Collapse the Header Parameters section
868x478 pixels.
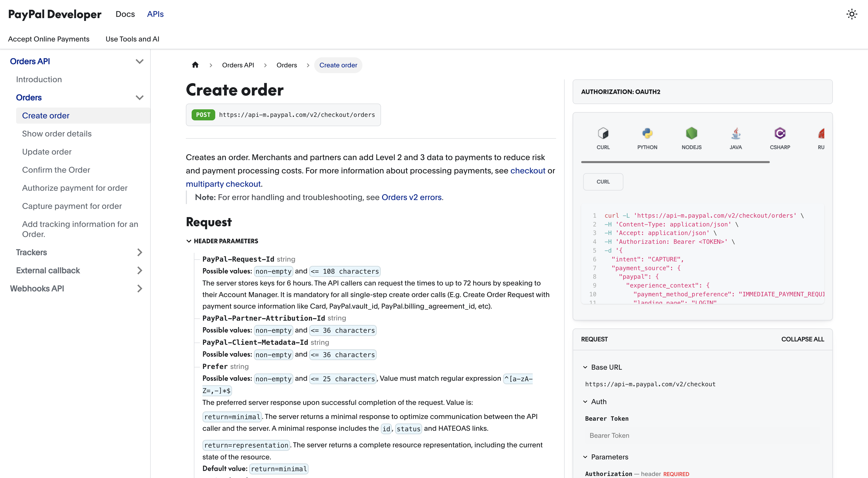tap(189, 241)
